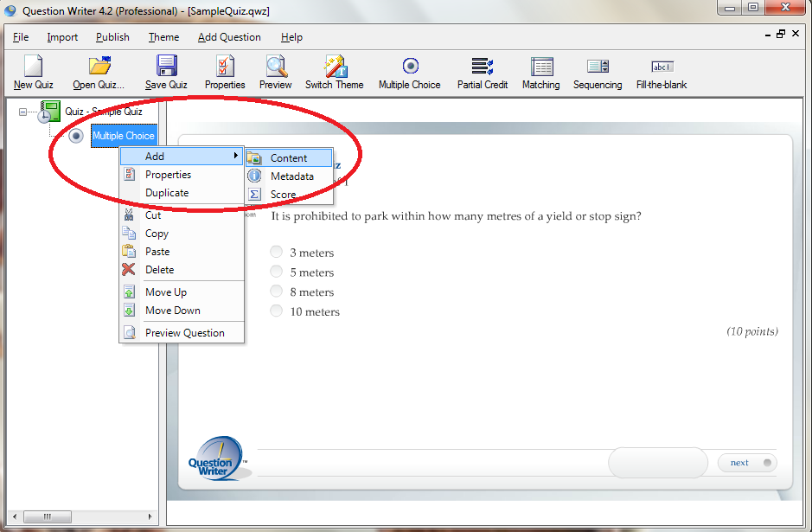This screenshot has width=812, height=532.
Task: Open the Theme menu in menu bar
Action: click(163, 37)
